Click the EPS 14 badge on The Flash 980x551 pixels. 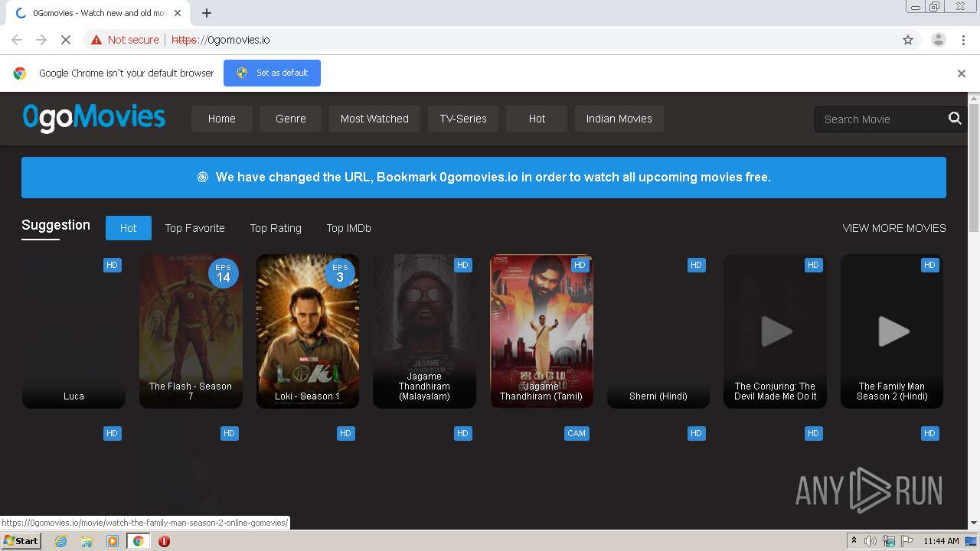pyautogui.click(x=224, y=273)
